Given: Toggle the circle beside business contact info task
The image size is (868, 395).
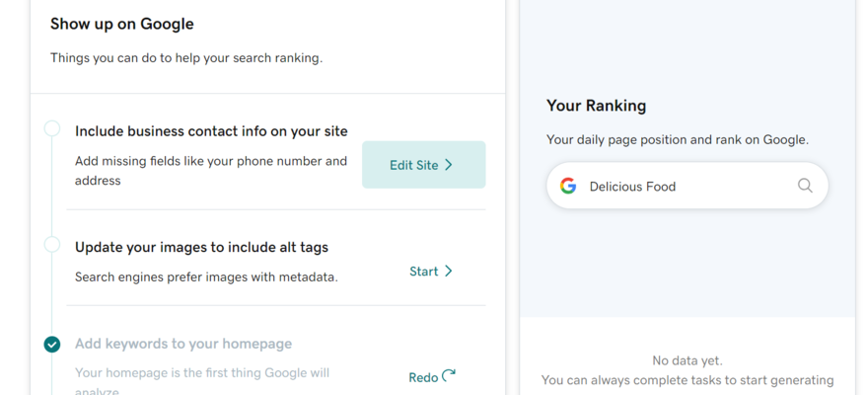Looking at the screenshot, I should pos(52,130).
